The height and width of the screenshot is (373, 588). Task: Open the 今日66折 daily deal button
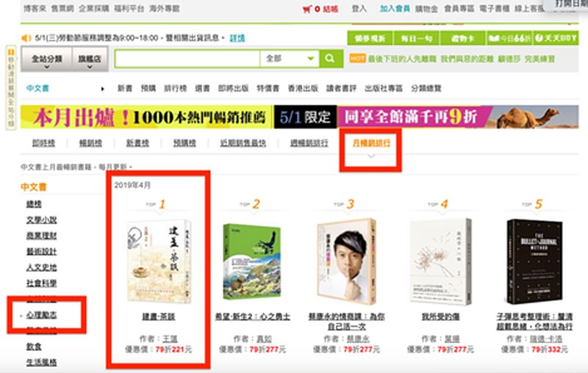[x=509, y=38]
